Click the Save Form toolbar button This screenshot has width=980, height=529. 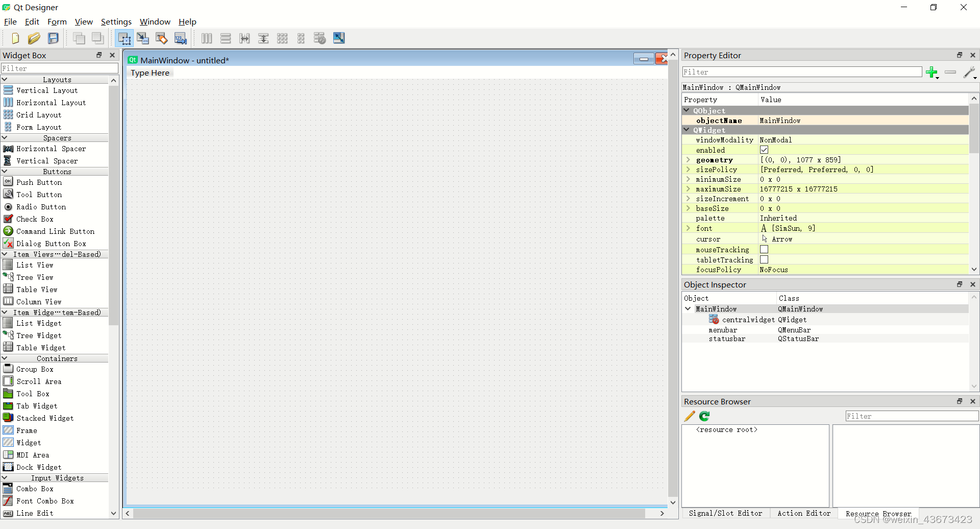[x=53, y=38]
